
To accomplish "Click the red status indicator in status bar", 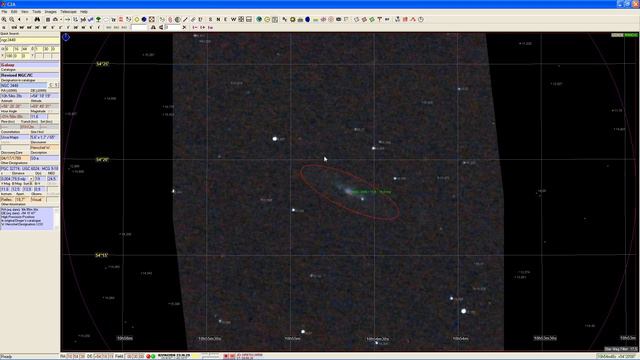I will 148,356.
